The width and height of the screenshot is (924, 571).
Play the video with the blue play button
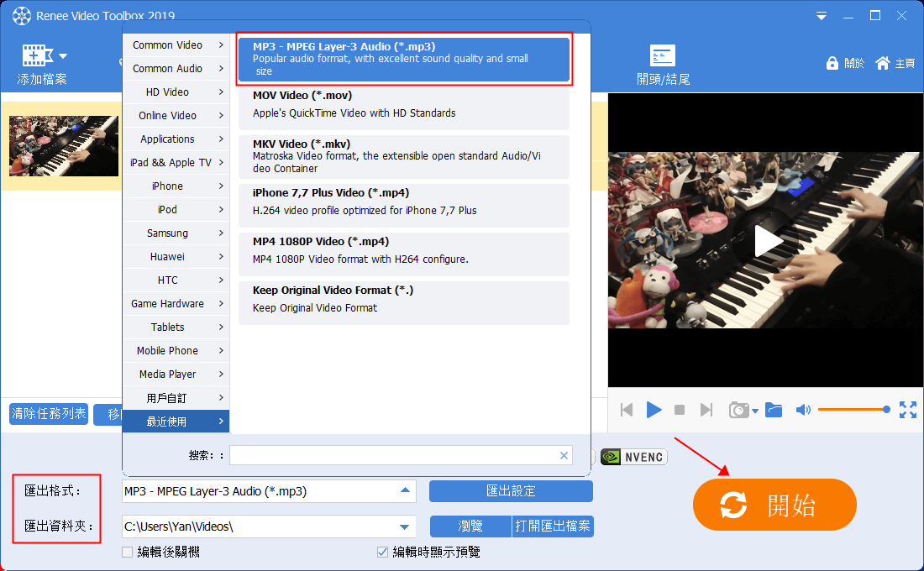[x=654, y=410]
